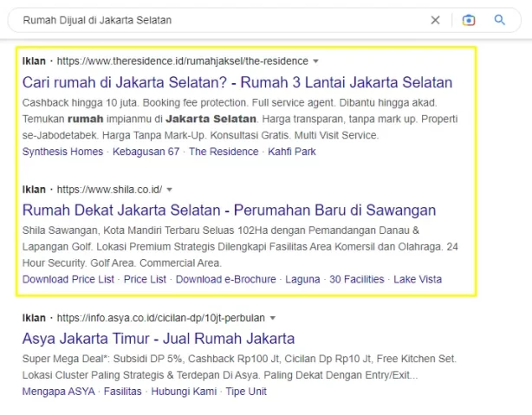Open the standalone Price List sitelink
Viewport: 532px width, 415px height.
click(x=145, y=280)
